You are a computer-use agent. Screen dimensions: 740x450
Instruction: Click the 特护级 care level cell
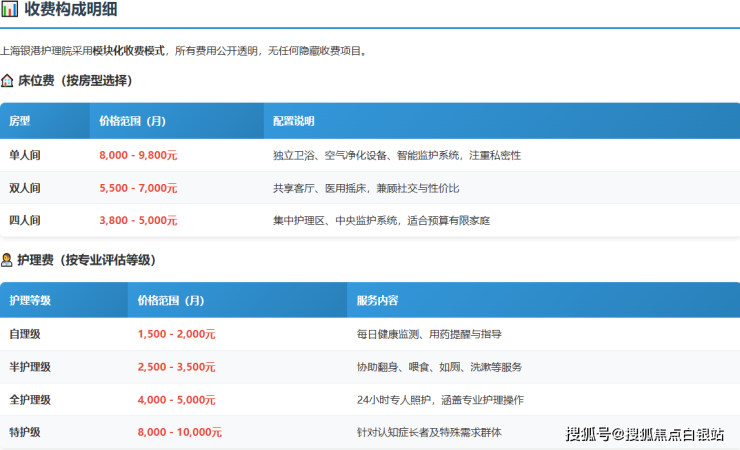pos(25,432)
